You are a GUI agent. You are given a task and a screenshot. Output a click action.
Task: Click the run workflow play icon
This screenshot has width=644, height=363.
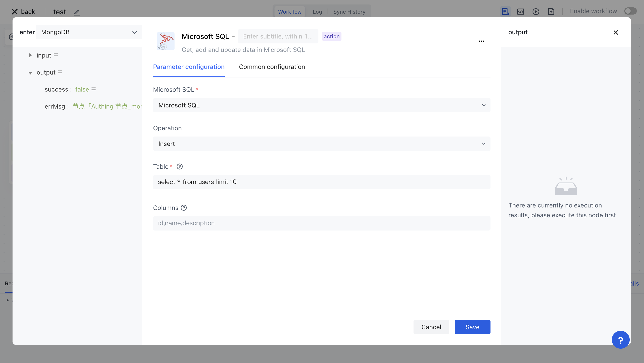click(536, 12)
